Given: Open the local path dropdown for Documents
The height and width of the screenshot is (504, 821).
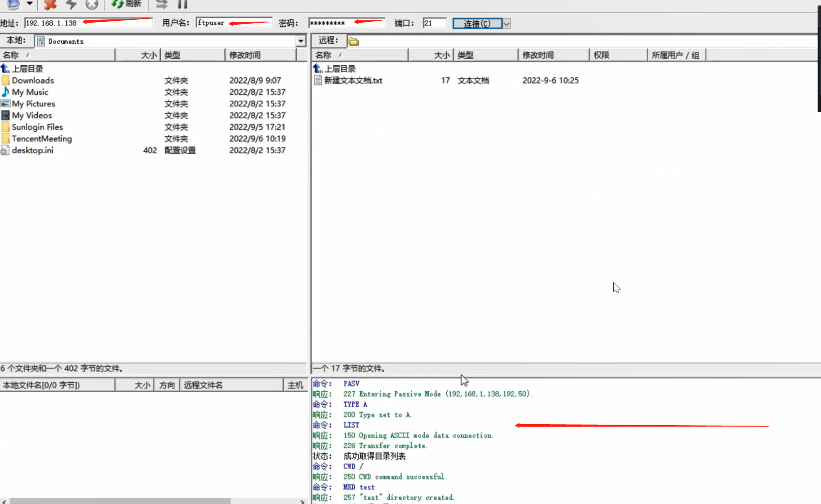Looking at the screenshot, I should point(301,41).
